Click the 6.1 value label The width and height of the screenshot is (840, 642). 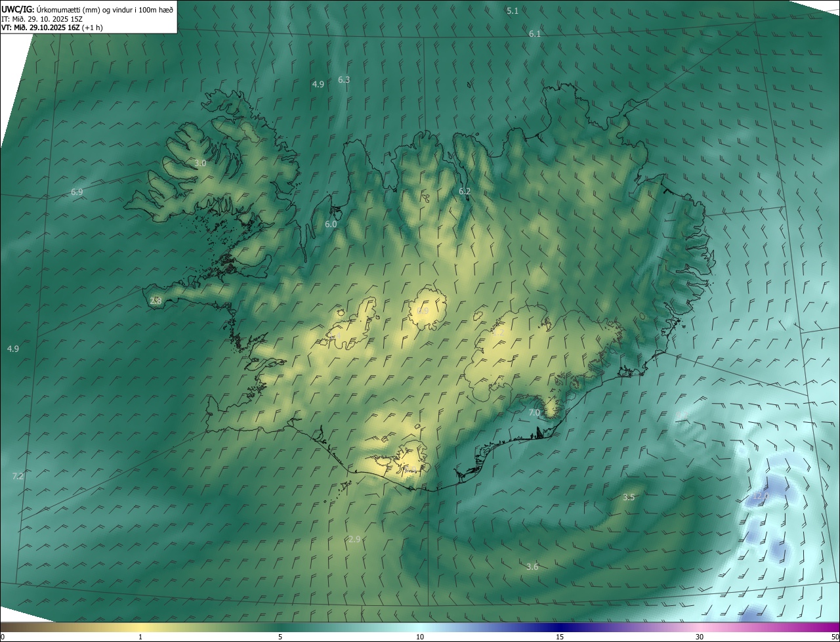coord(534,33)
